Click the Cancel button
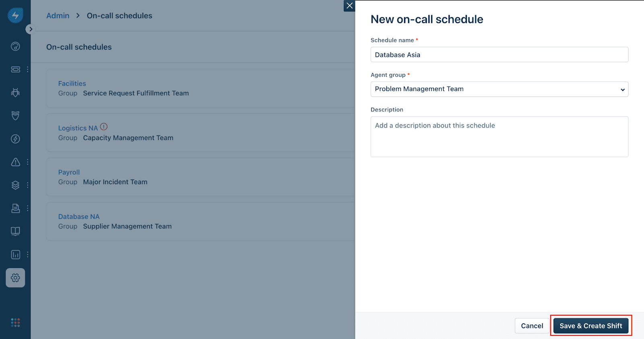Viewport: 644px width, 339px height. tap(532, 326)
